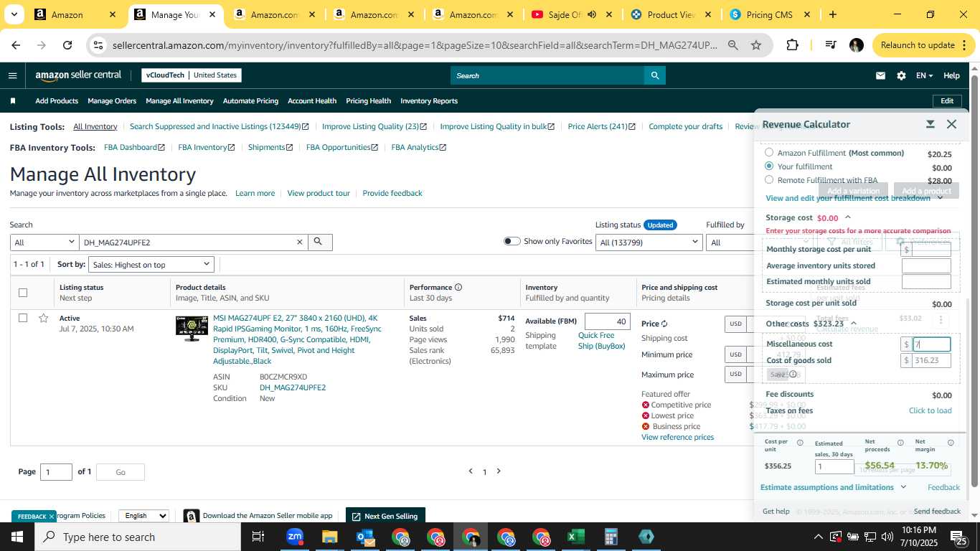Click the Windows Start button
The height and width of the screenshot is (551, 980).
[x=17, y=537]
